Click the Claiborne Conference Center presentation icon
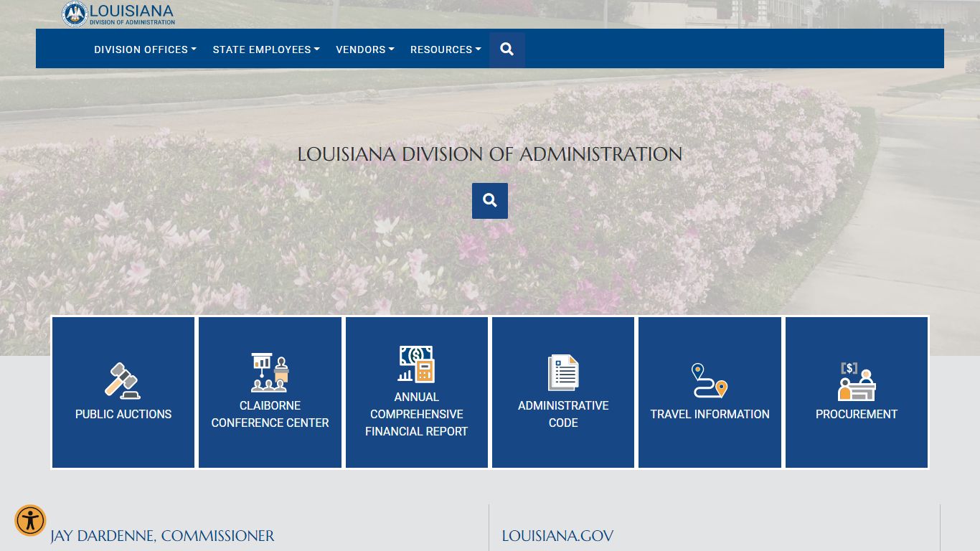 click(270, 372)
